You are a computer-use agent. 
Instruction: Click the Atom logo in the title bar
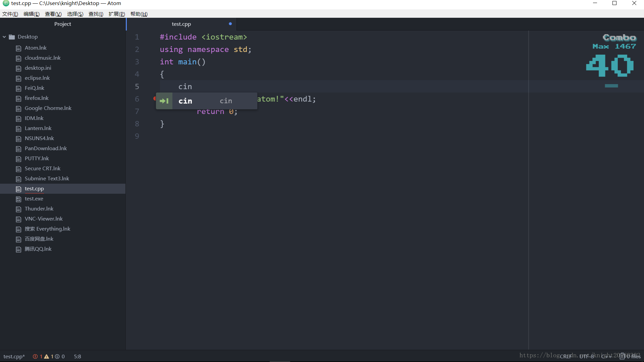tap(5, 3)
